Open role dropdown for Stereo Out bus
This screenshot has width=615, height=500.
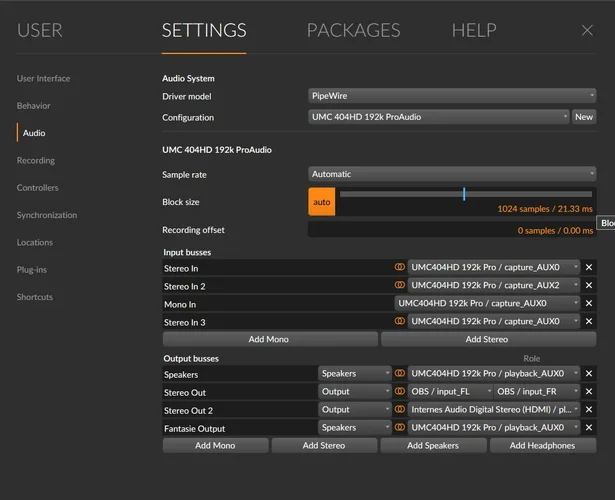[x=355, y=391]
